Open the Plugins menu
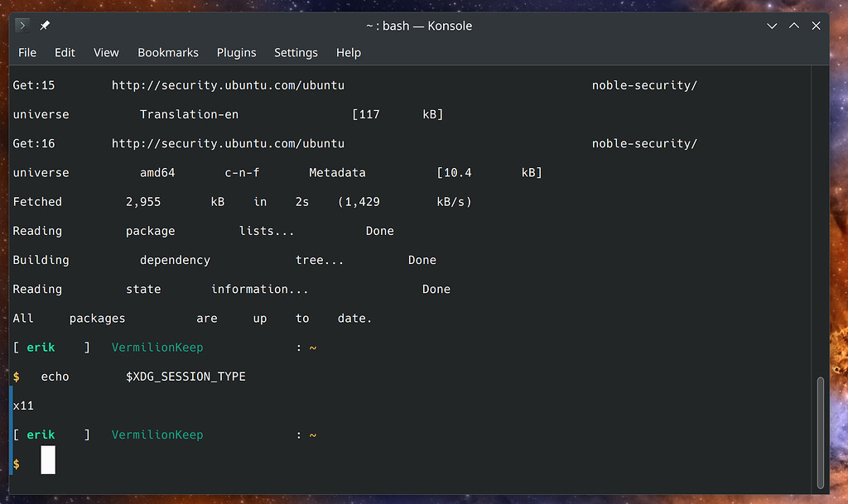Viewport: 848px width, 504px height. point(236,52)
